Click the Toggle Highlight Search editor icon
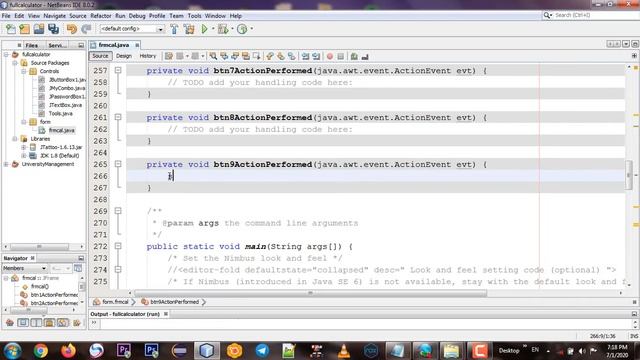This screenshot has width=640, height=360. (246, 56)
